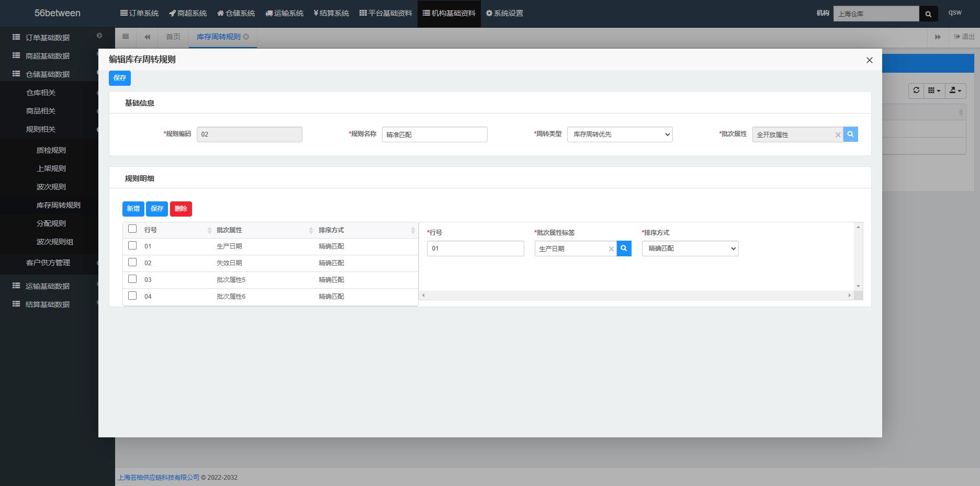Toggle the select-all rows checkbox in header

(x=132, y=229)
